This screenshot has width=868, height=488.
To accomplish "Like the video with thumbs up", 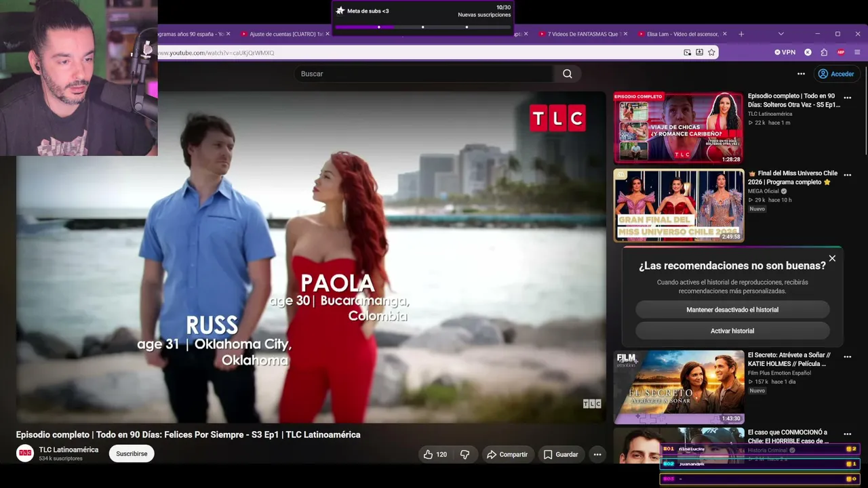I will pyautogui.click(x=435, y=454).
